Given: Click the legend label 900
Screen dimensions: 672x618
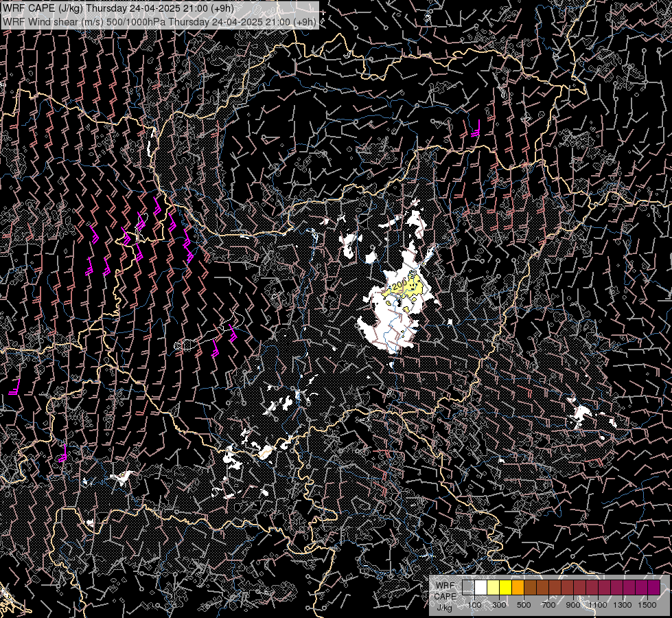Looking at the screenshot, I should tap(573, 605).
